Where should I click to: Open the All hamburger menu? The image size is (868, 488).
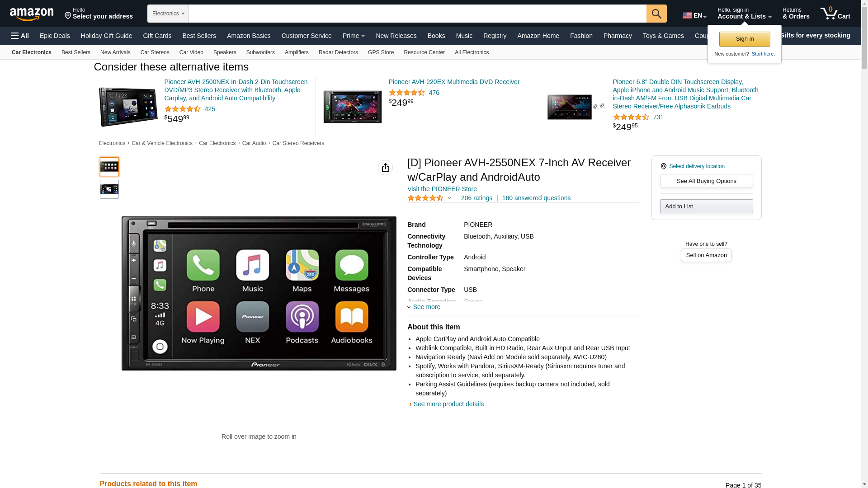[20, 36]
